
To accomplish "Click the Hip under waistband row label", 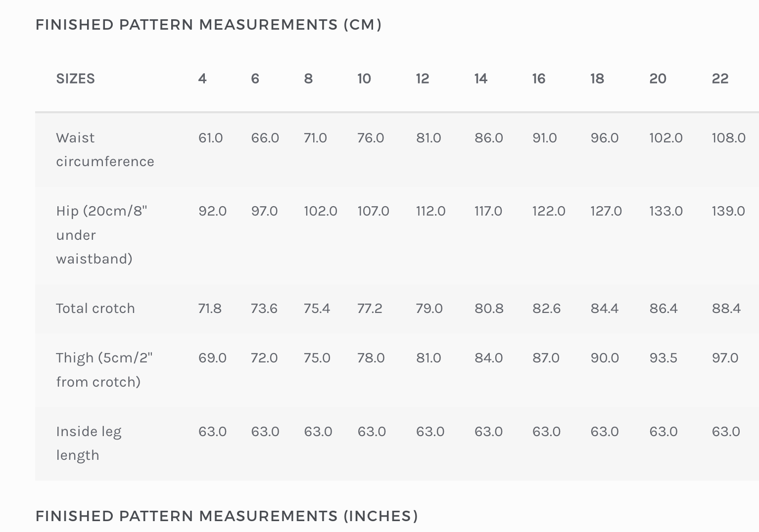I will coord(101,235).
